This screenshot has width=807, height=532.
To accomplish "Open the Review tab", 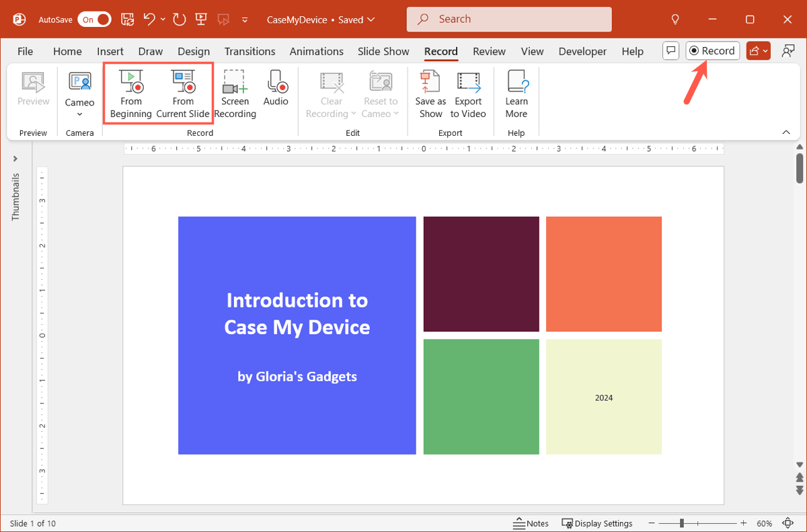I will pyautogui.click(x=489, y=51).
